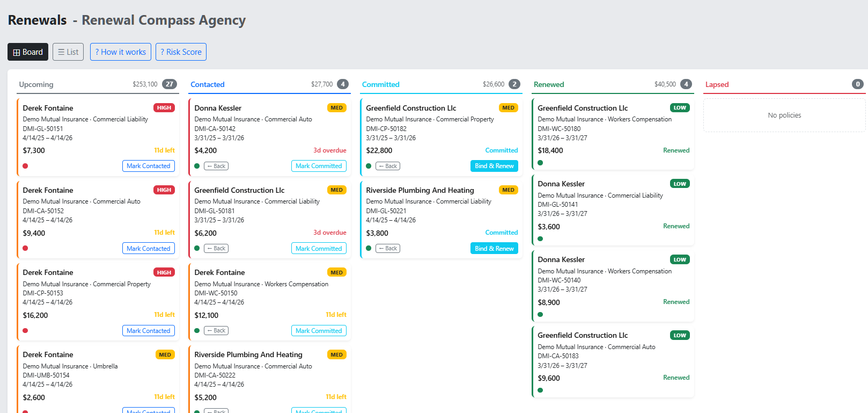Switch to Board view
868x413 pixels.
(x=28, y=52)
